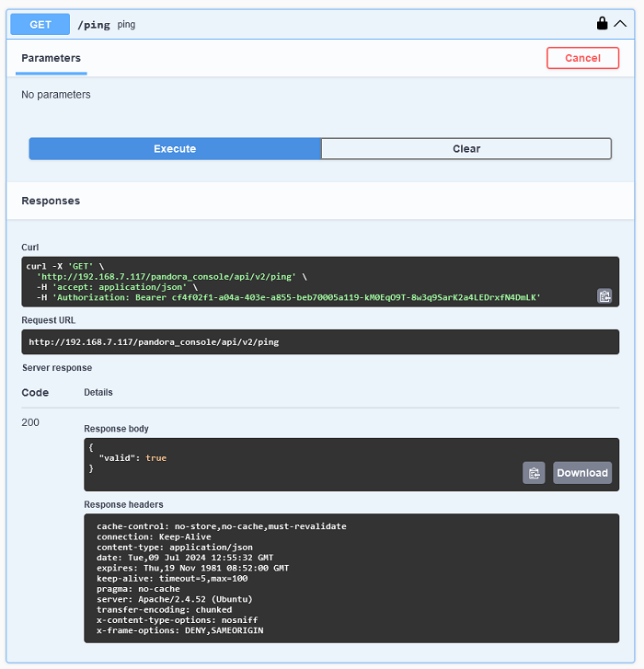The height and width of the screenshot is (669, 644).
Task: Click the Responses section heading
Action: pos(51,201)
